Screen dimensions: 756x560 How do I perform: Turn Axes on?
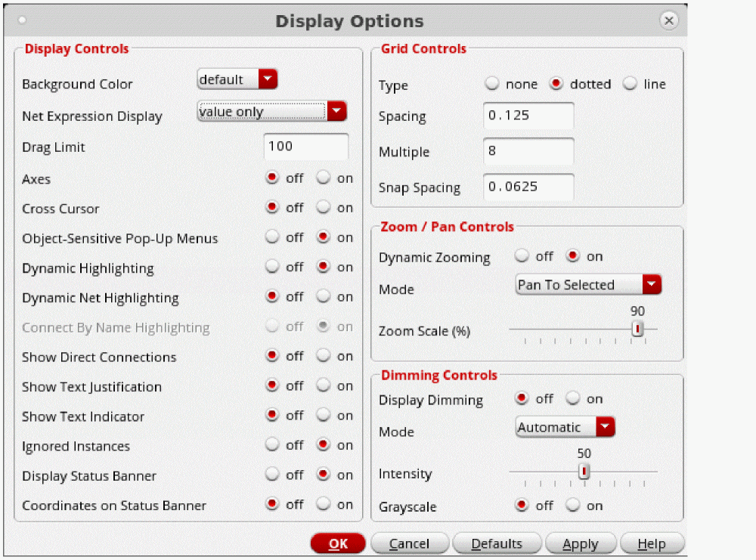click(x=324, y=178)
